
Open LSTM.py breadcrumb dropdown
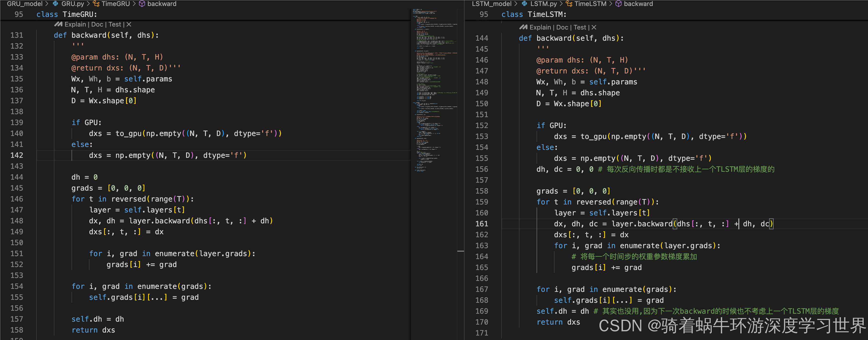(x=544, y=4)
